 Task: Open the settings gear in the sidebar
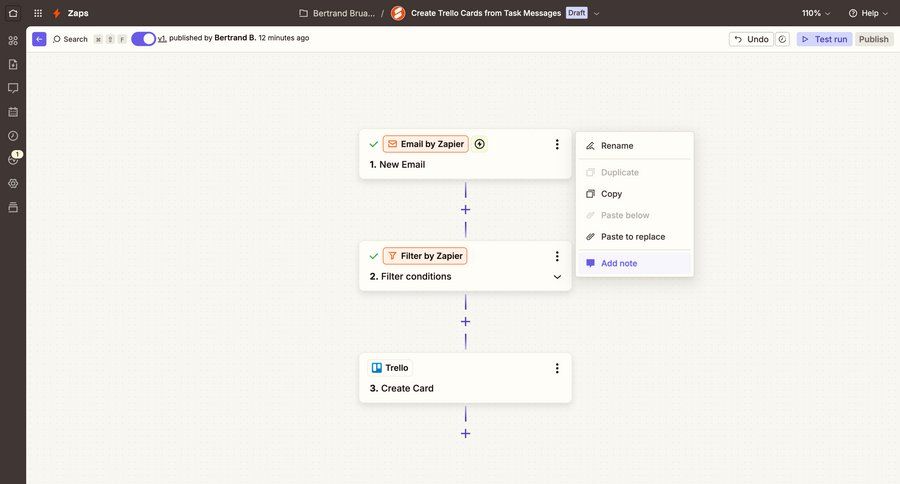13,183
